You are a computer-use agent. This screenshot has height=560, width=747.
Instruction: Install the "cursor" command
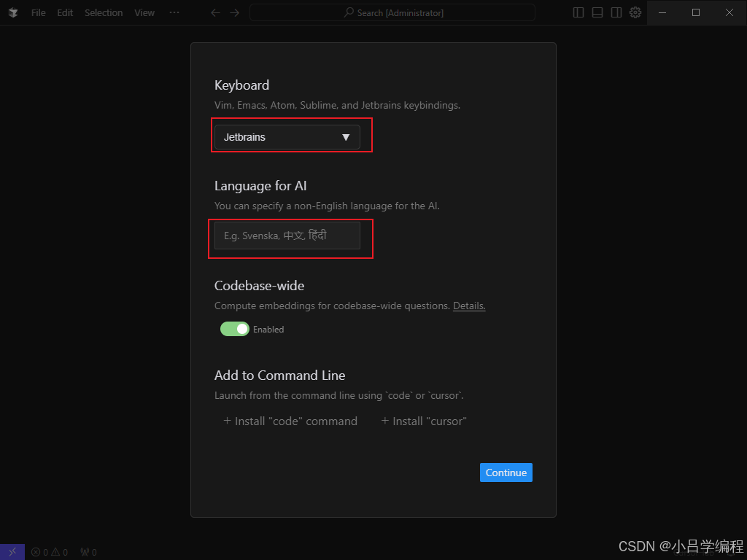tap(424, 421)
